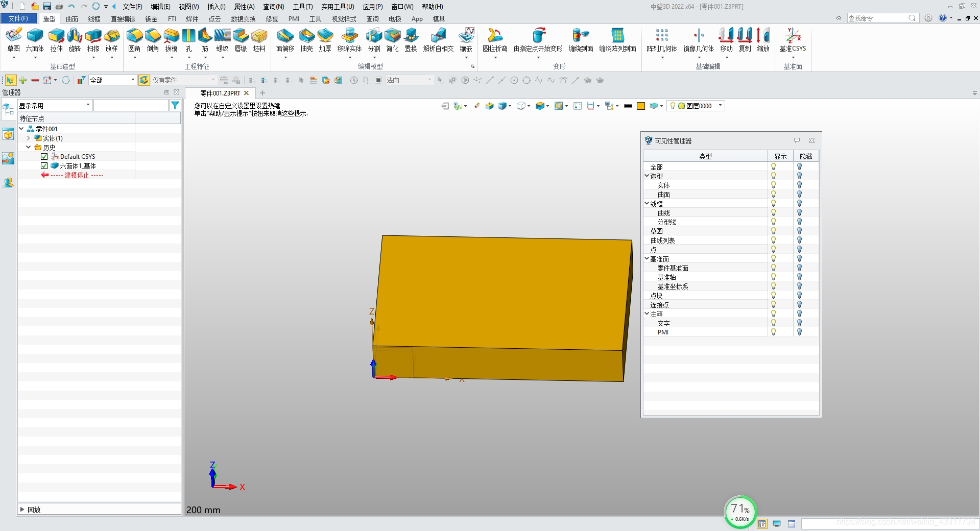Click the 孔 hole tool
The width and height of the screenshot is (980, 531).
coord(189,40)
